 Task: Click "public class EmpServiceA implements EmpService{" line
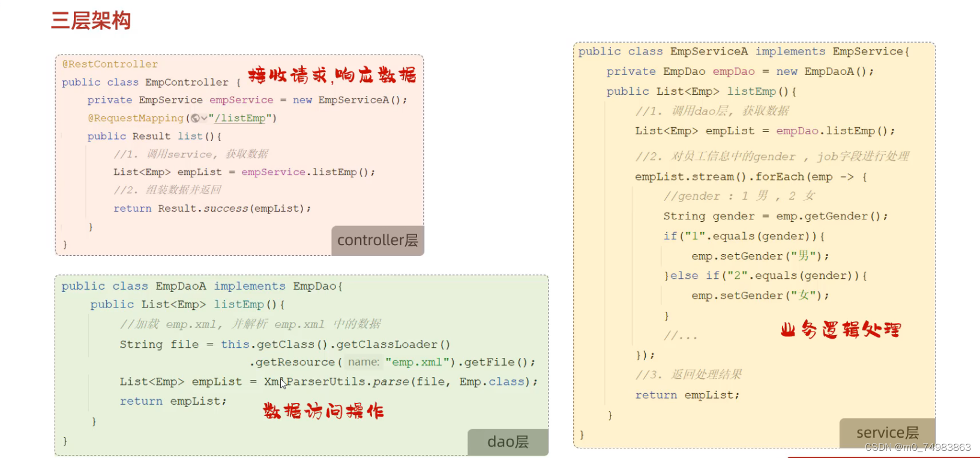coord(744,52)
